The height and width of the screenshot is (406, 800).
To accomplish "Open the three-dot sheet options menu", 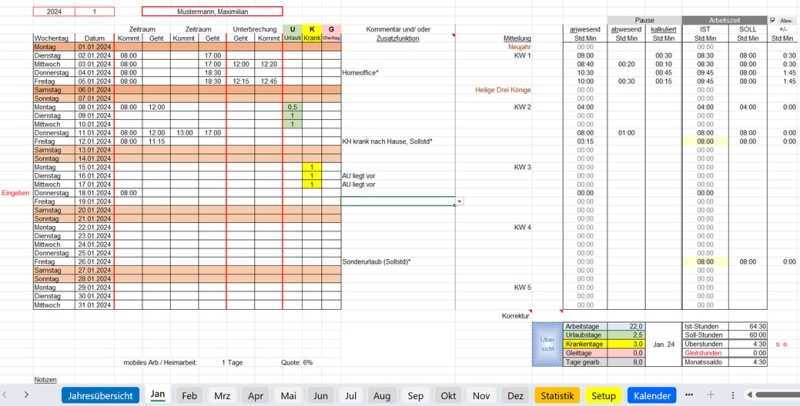I will 732,396.
